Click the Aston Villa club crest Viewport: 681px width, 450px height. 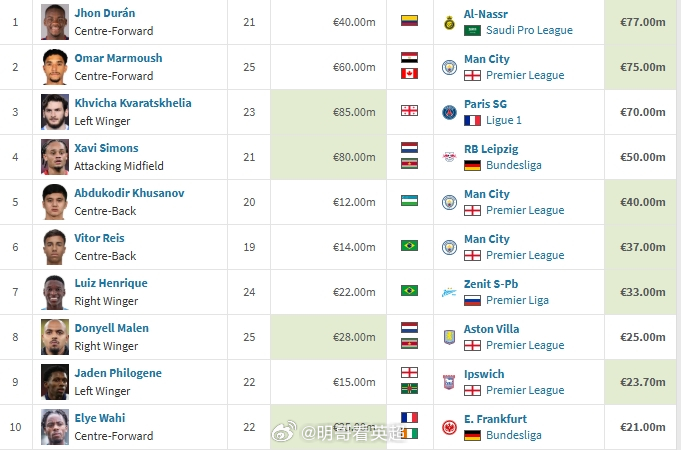tap(449, 337)
